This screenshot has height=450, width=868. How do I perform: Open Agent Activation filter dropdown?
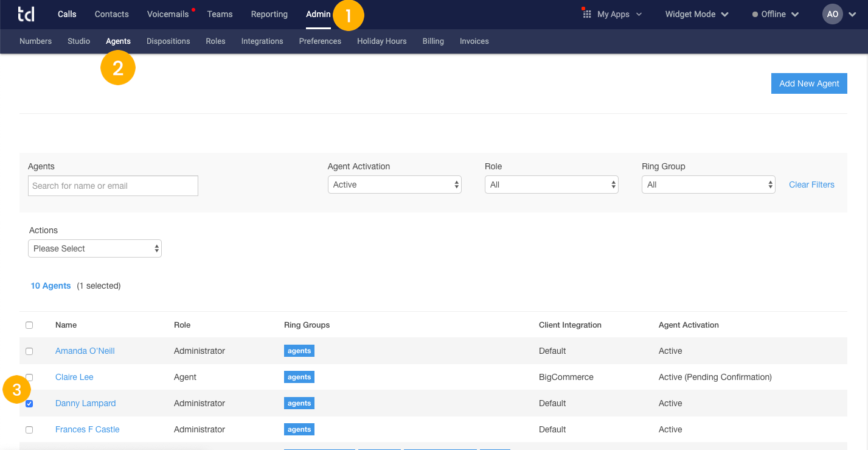coord(395,185)
